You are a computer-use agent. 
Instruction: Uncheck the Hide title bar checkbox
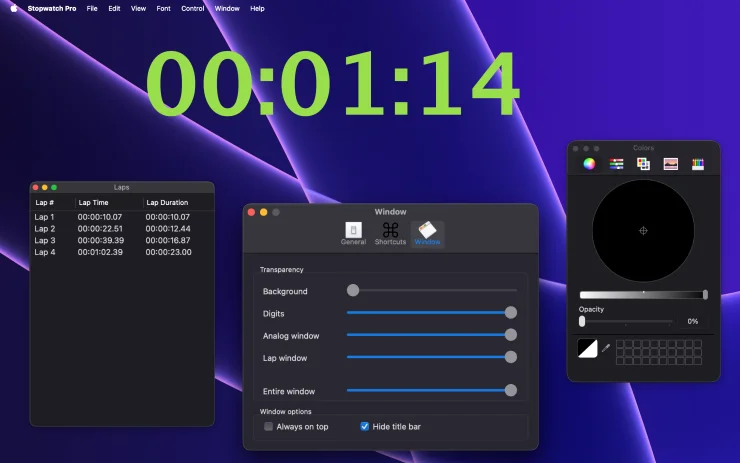click(364, 427)
